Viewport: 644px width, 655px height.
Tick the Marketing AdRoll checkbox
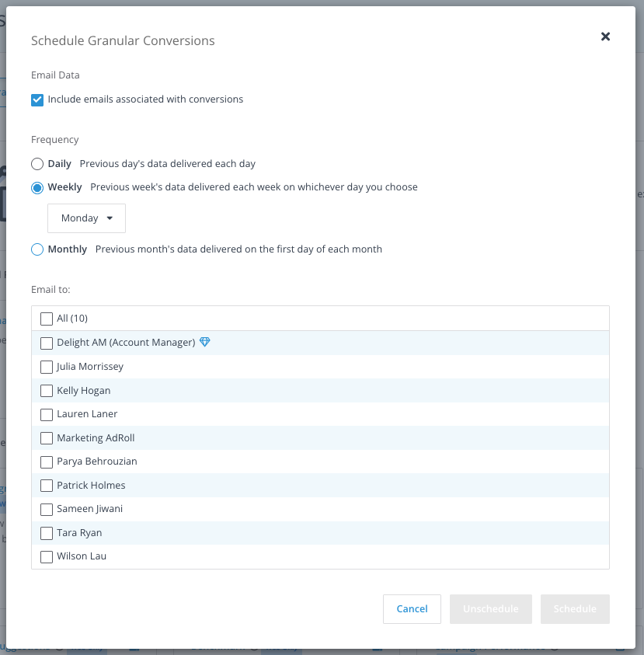(47, 438)
